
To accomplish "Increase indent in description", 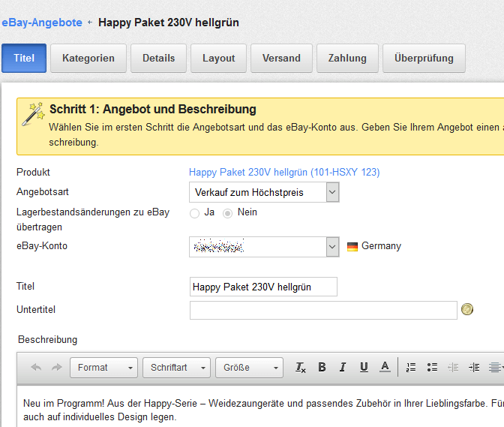I will [474, 367].
